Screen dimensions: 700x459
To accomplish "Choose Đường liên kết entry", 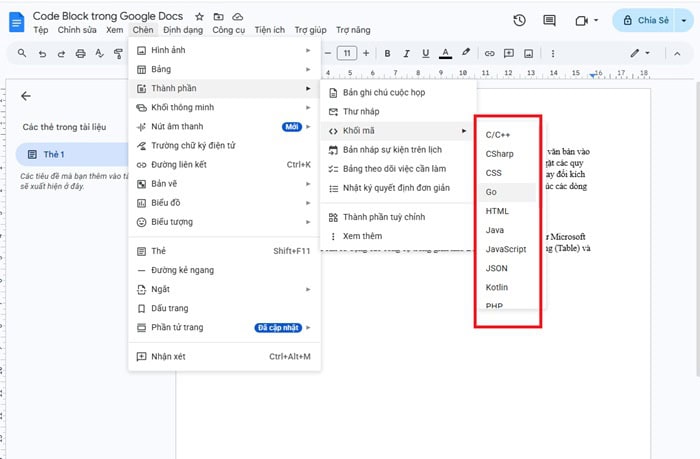I will pyautogui.click(x=225, y=165).
